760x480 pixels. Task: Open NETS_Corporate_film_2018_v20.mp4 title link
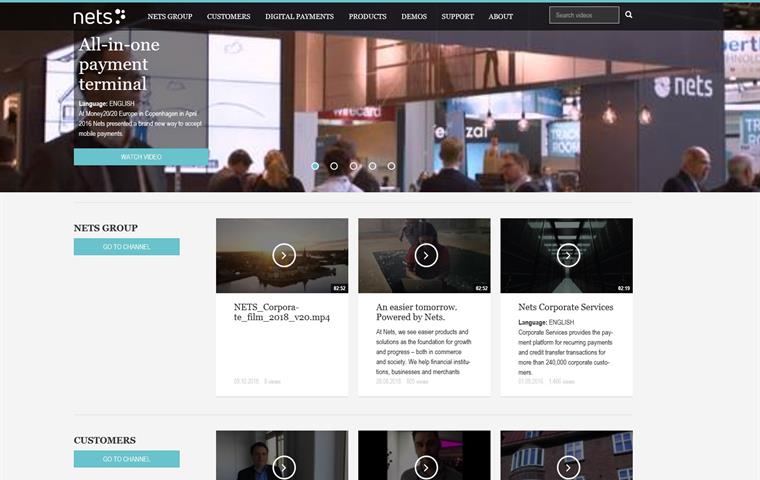tap(282, 312)
